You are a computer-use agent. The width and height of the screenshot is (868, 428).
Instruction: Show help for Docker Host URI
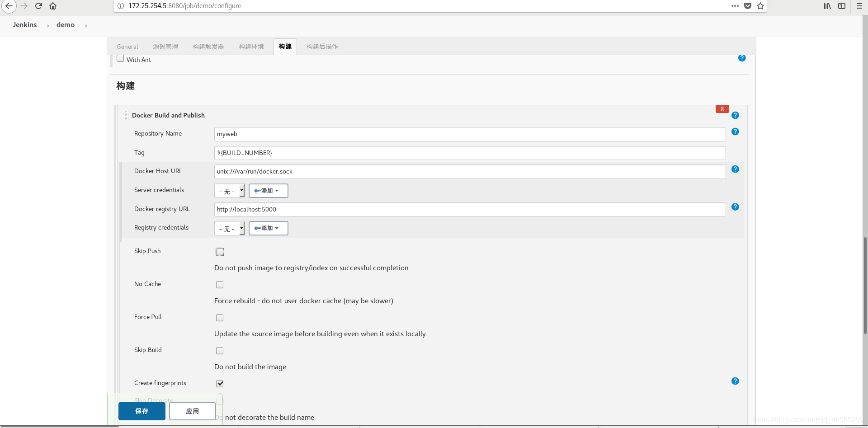tap(735, 169)
